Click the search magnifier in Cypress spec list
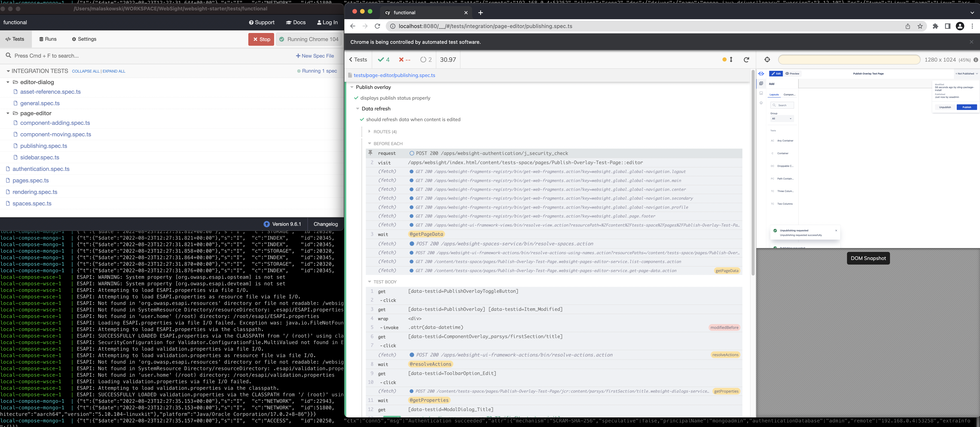 click(x=8, y=55)
